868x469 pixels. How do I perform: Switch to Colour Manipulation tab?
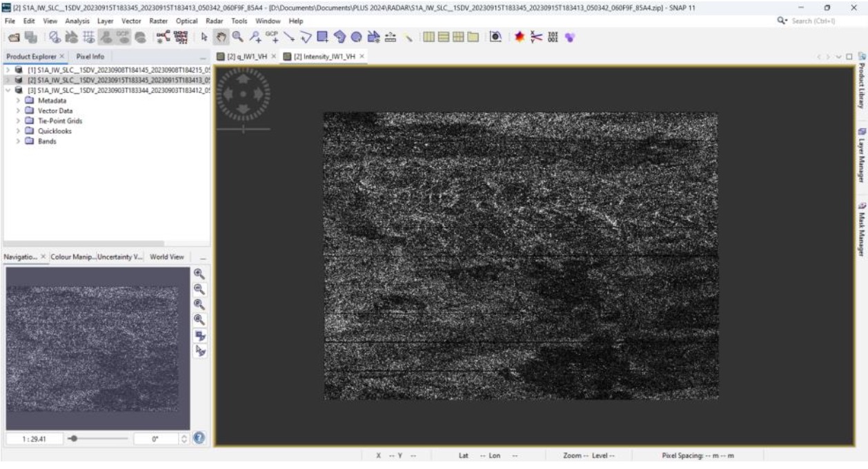click(x=72, y=257)
